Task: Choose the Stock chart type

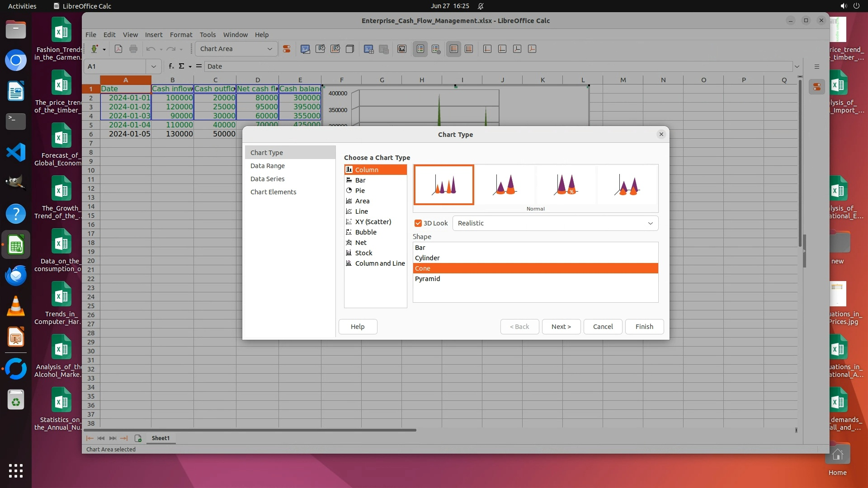Action: 363,253
